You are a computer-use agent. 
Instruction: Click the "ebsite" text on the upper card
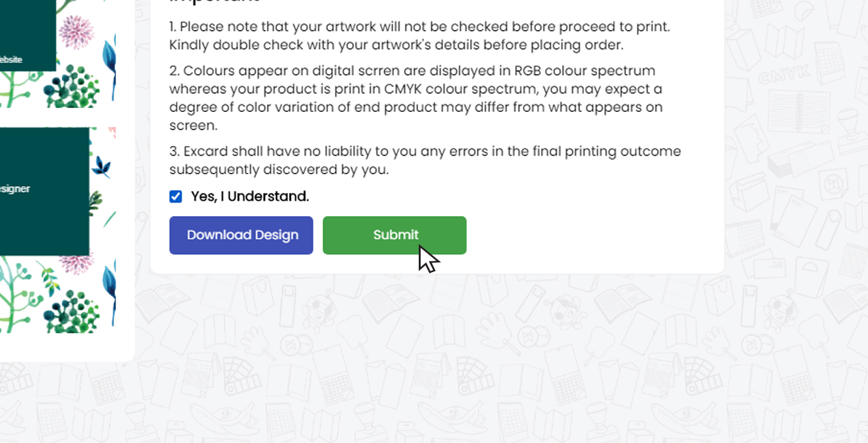[x=11, y=59]
